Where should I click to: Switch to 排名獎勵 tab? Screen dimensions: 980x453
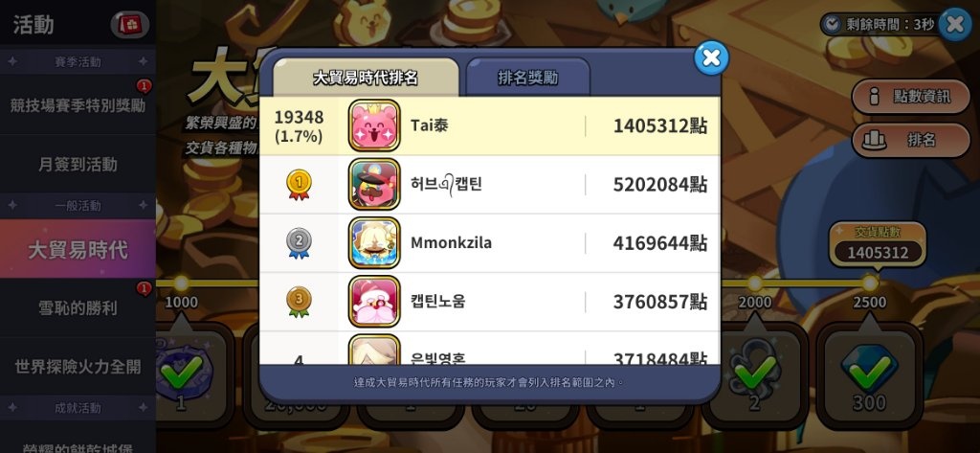(x=528, y=78)
